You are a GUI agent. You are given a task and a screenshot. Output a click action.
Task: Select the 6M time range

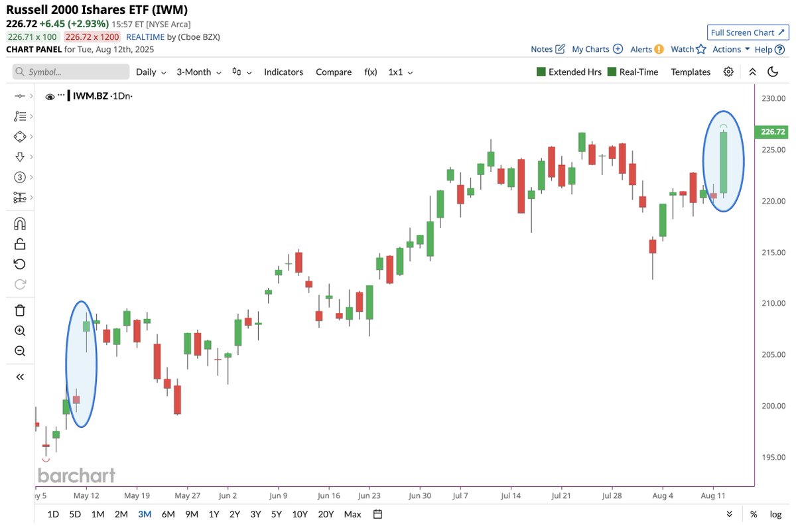(x=168, y=514)
